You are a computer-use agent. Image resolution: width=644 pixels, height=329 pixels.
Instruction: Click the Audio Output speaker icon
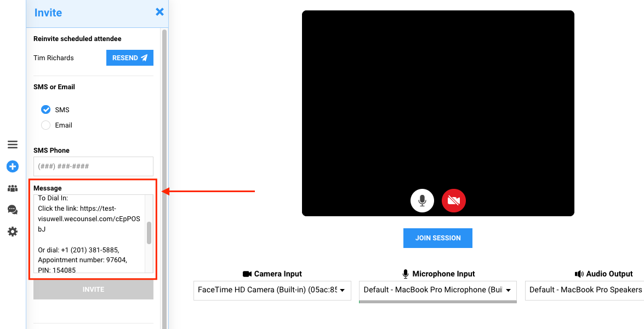tap(579, 274)
